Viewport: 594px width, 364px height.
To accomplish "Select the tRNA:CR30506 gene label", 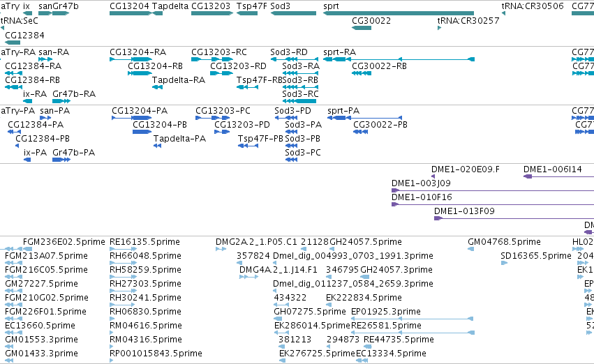I will [533, 6].
